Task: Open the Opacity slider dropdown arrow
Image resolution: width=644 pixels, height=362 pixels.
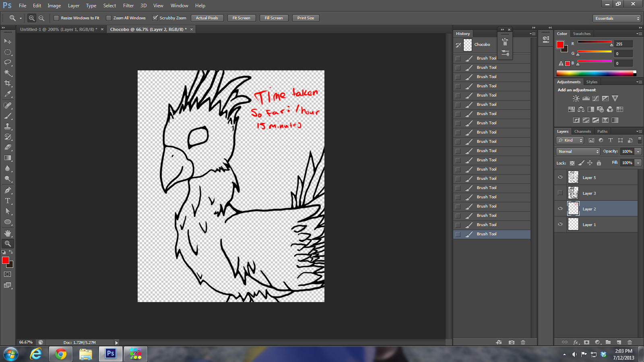Action: click(x=638, y=152)
